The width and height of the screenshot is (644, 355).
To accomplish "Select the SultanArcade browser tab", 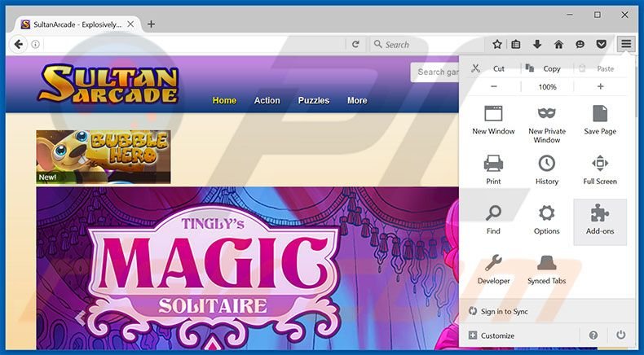I will (x=77, y=24).
